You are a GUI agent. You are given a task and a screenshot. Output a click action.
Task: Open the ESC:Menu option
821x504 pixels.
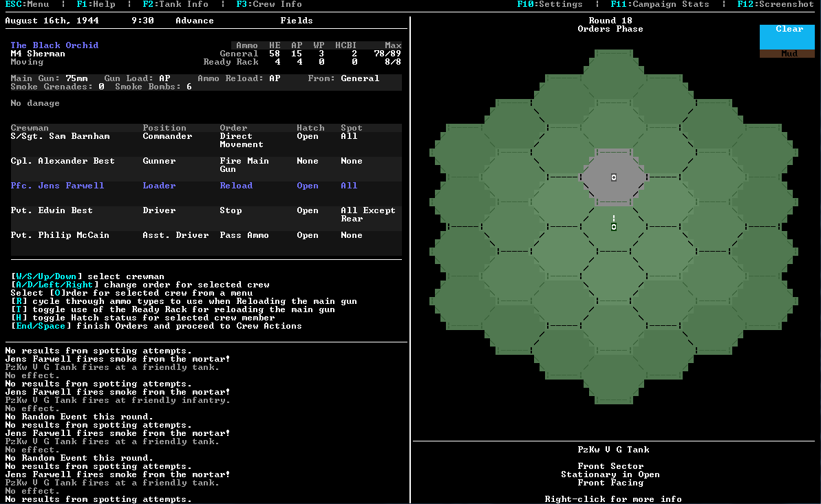tap(28, 4)
